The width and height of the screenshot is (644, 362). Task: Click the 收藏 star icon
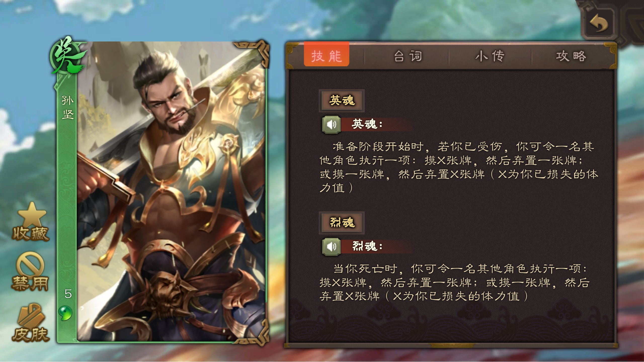coord(31,221)
